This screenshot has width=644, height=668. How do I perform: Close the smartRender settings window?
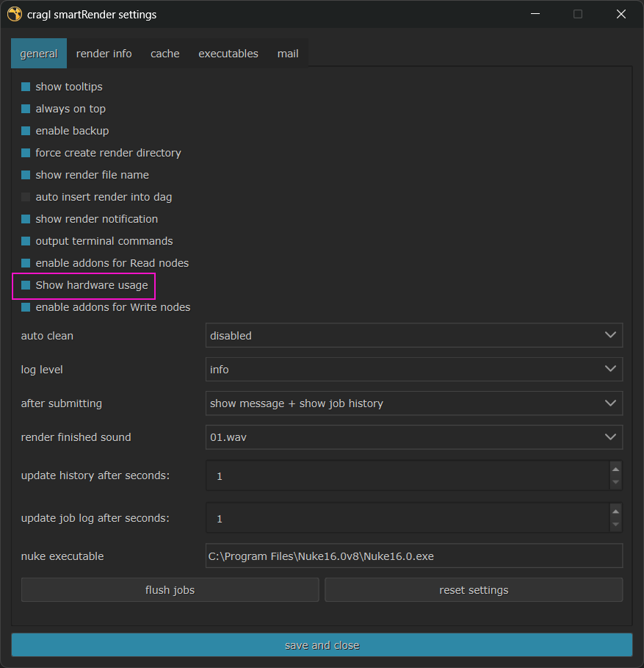[x=621, y=14]
